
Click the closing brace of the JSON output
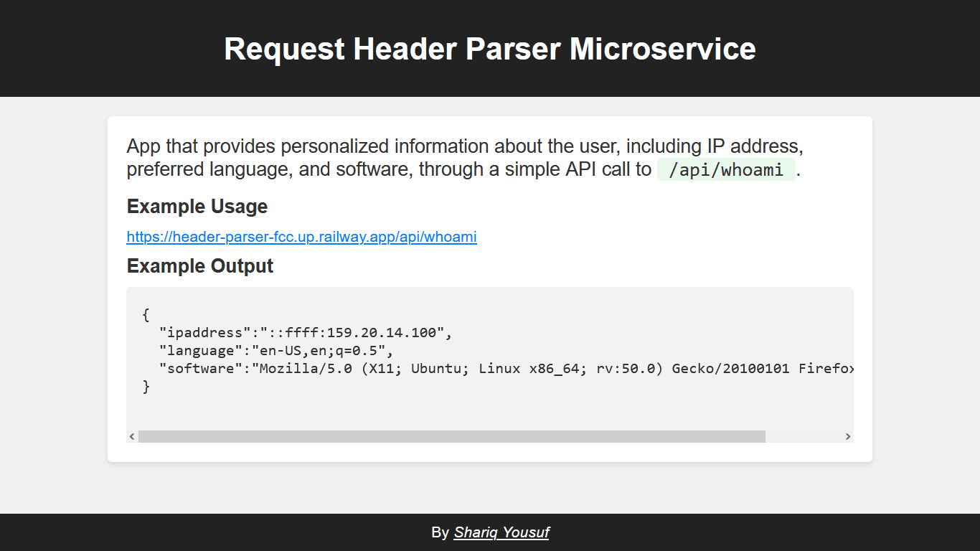click(146, 386)
